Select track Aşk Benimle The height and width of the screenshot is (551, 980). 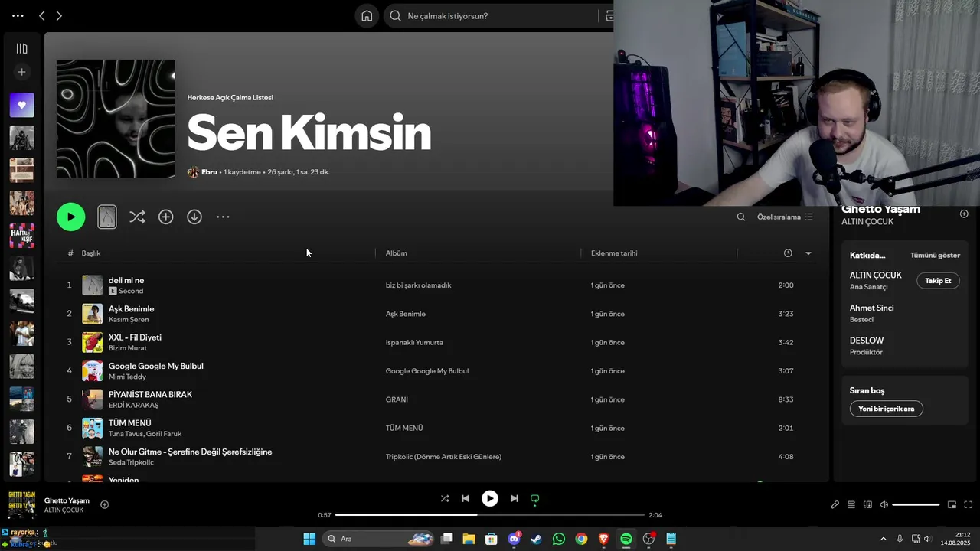[x=131, y=309]
